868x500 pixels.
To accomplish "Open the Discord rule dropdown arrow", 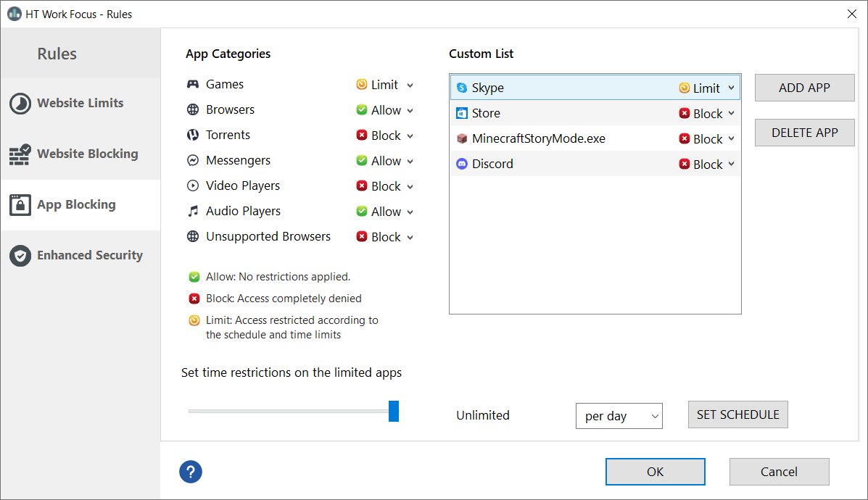I will 731,164.
